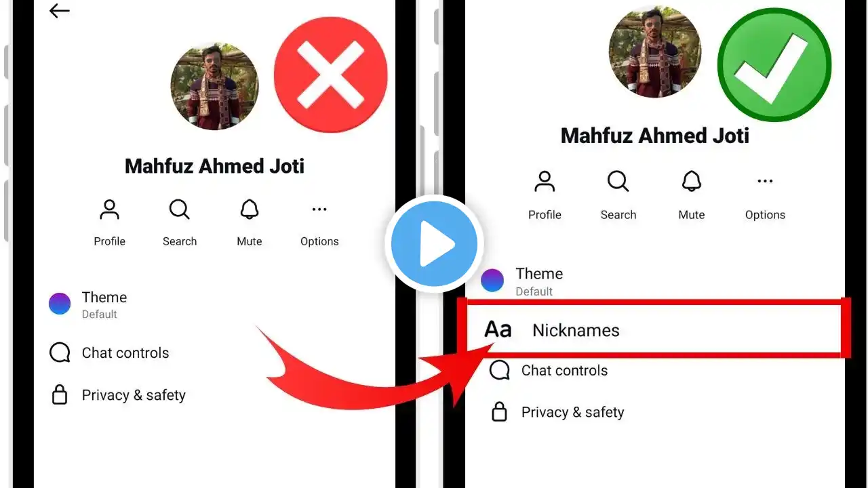This screenshot has width=868, height=488.
Task: Tap the left phone's profile picture
Action: pos(214,86)
